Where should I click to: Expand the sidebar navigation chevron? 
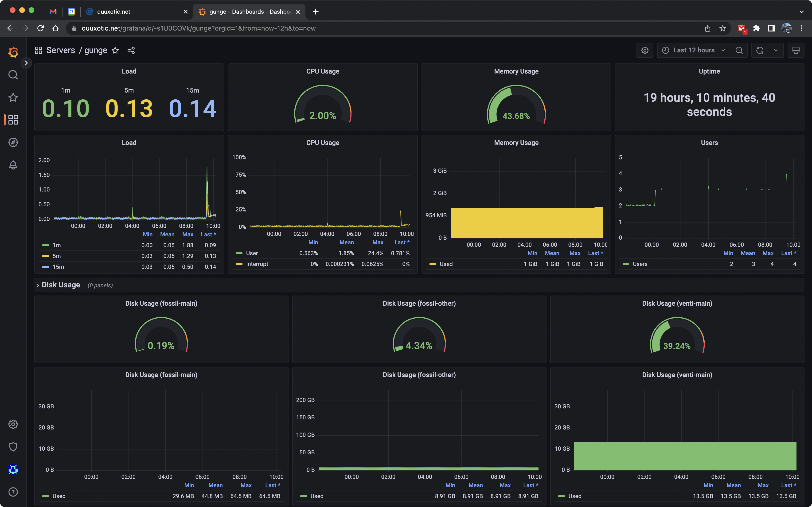26,63
